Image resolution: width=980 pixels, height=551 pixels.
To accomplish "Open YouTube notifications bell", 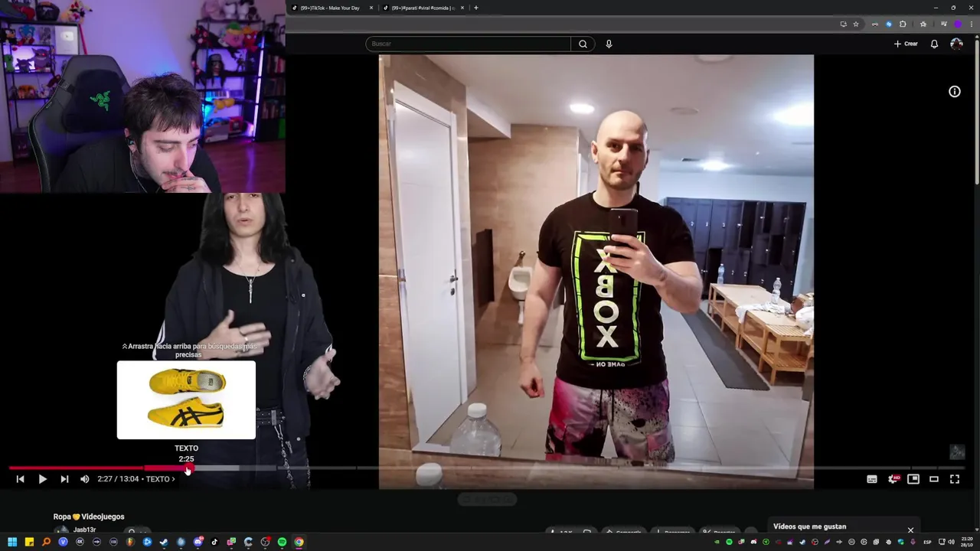I will (934, 44).
